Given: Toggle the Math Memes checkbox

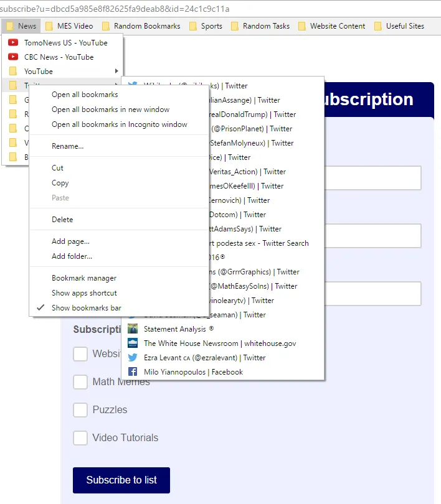Looking at the screenshot, I should pyautogui.click(x=80, y=382).
